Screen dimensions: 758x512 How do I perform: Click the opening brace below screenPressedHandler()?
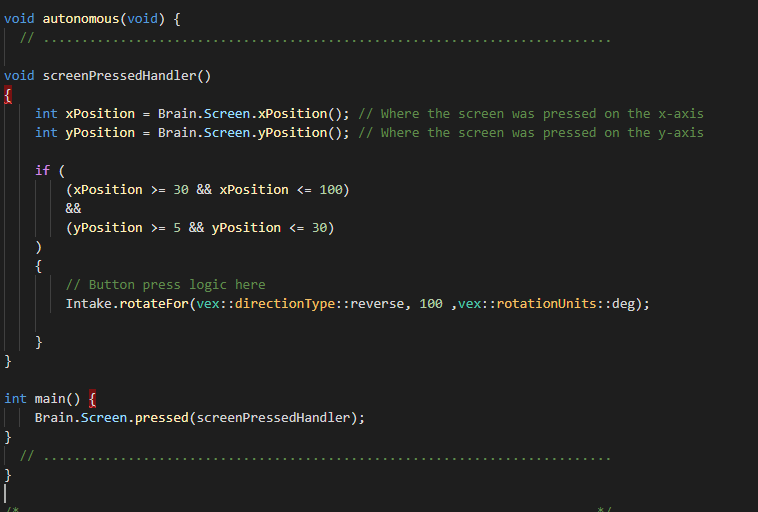[8, 94]
